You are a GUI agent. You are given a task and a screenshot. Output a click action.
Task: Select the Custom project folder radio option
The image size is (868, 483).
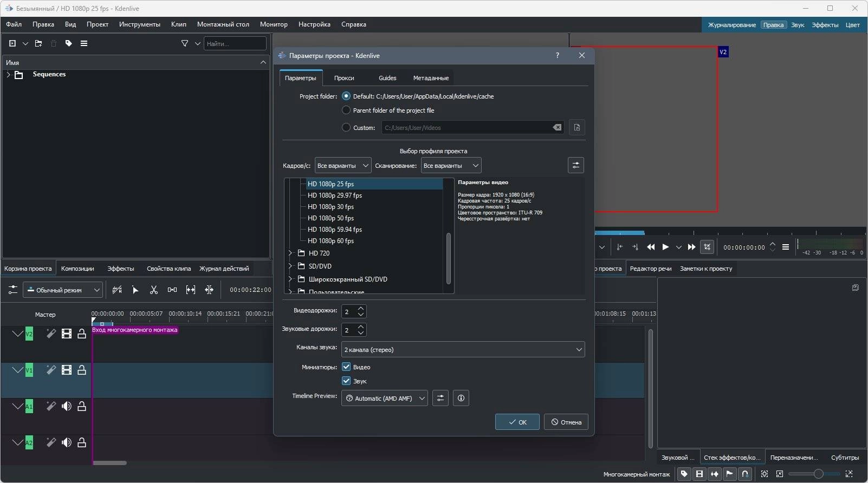346,127
